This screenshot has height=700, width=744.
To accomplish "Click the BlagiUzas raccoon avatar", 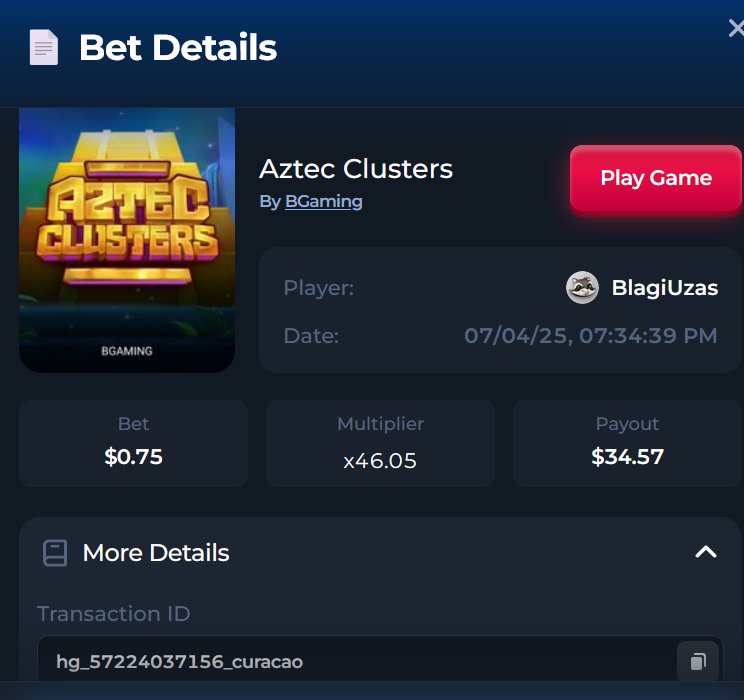I will [x=582, y=288].
